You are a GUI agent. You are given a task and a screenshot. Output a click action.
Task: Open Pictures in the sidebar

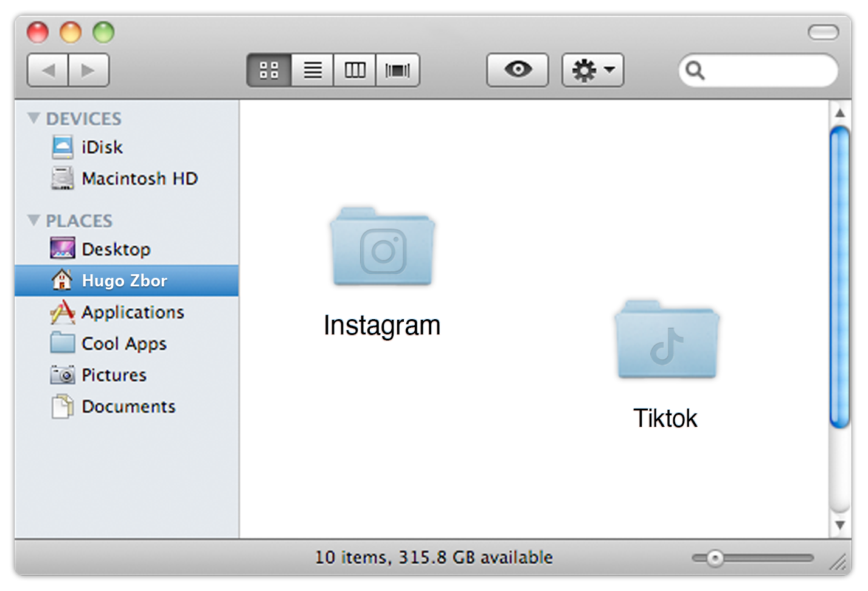(127, 375)
